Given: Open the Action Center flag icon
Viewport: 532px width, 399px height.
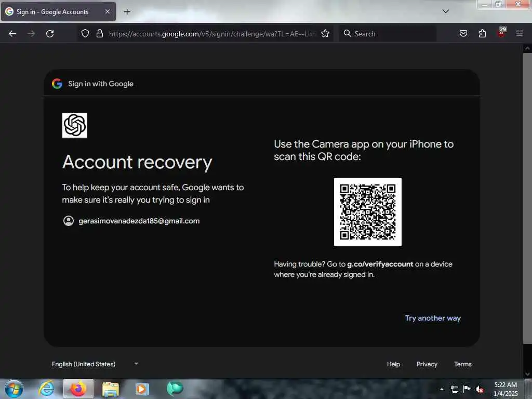Looking at the screenshot, I should point(467,389).
